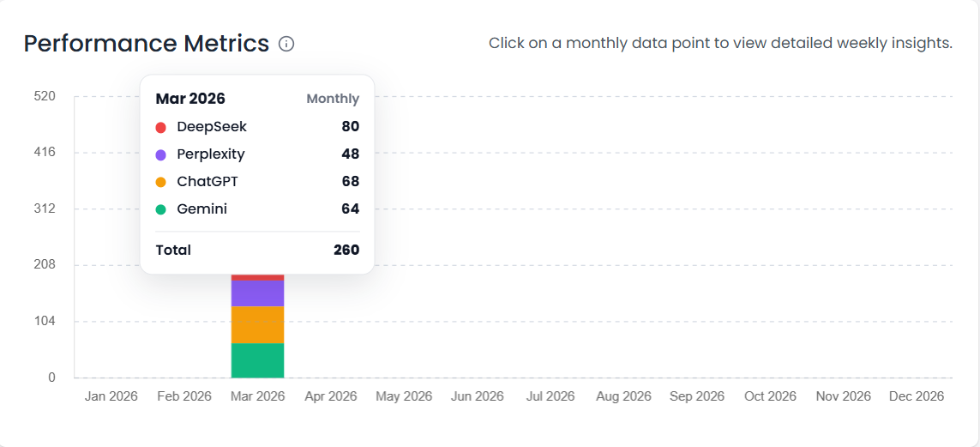Screen dimensions: 980x447
Task: Click the Total row in the tooltip
Action: tap(257, 251)
